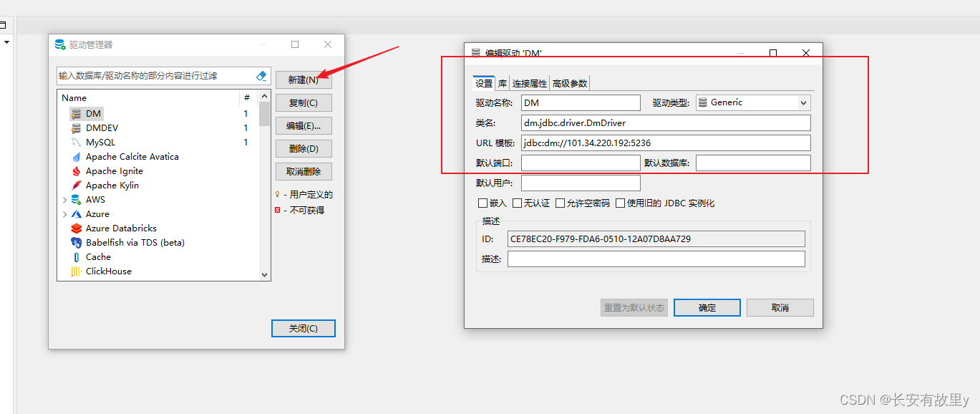
Task: Click the 复制(C) button
Action: [304, 103]
